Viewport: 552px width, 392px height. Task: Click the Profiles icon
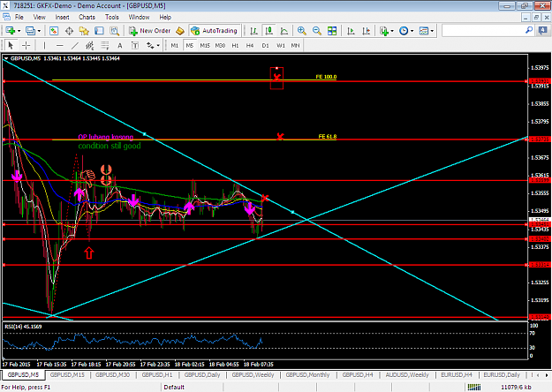tap(30, 31)
